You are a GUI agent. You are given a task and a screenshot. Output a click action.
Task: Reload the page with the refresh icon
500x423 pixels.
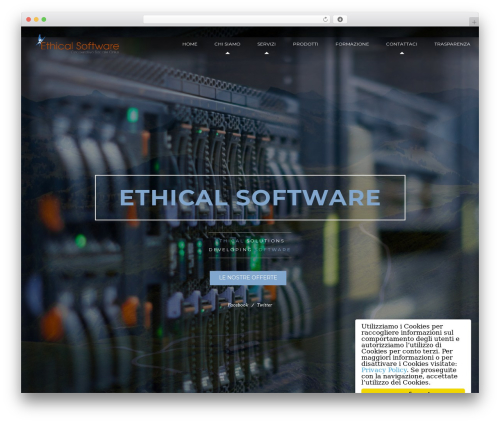[x=325, y=19]
